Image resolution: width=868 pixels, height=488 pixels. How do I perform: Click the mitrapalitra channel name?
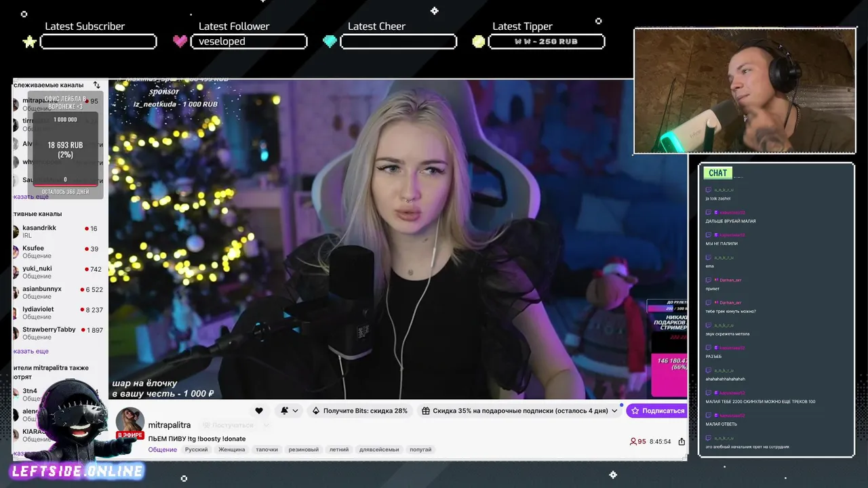[x=170, y=425]
